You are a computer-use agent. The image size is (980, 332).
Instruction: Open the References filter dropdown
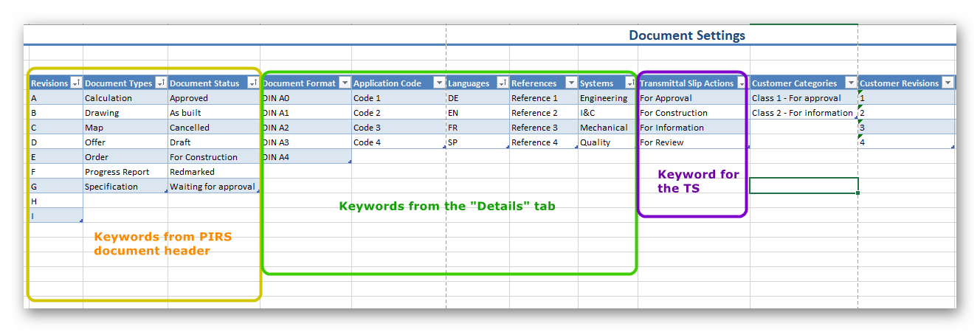pos(571,83)
